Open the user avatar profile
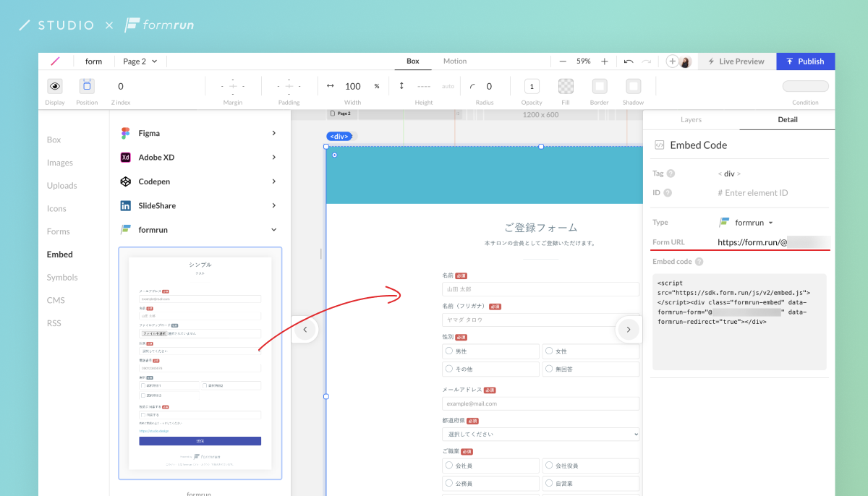The width and height of the screenshot is (868, 496). 685,61
